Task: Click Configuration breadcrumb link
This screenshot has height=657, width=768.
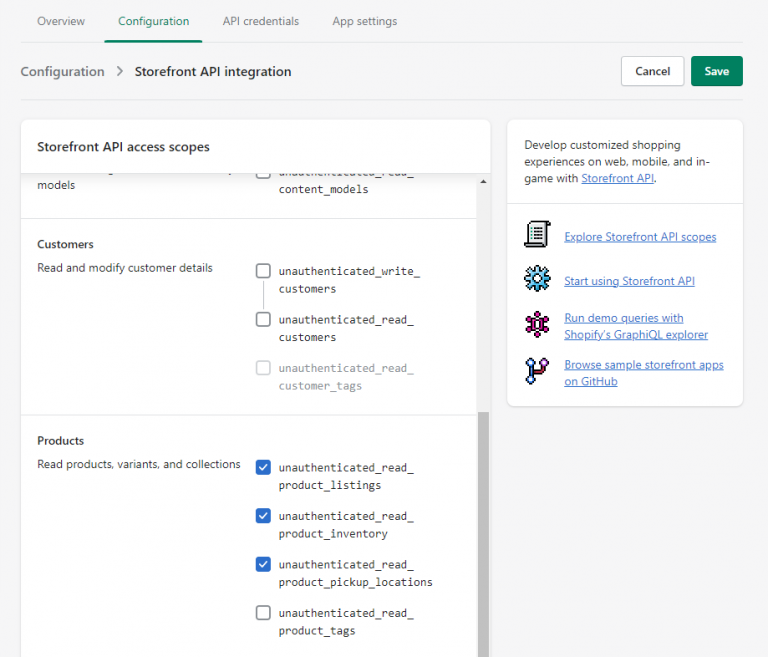Action: (x=62, y=72)
